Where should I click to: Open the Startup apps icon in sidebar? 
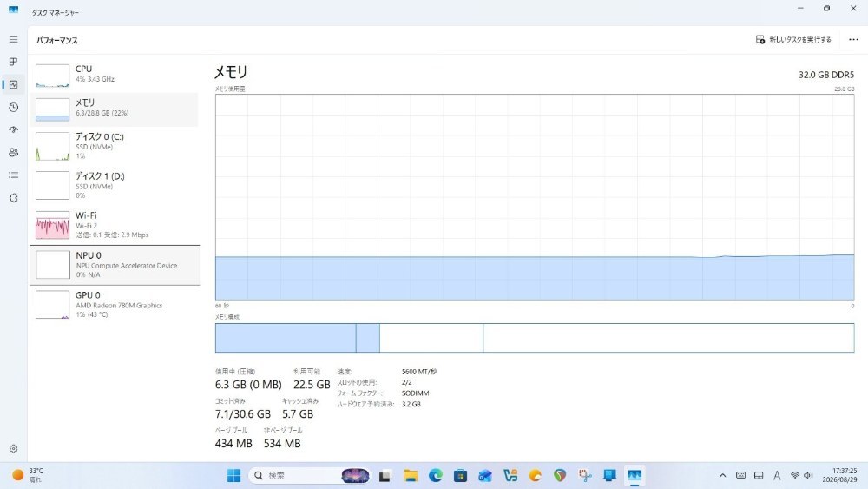(x=13, y=129)
